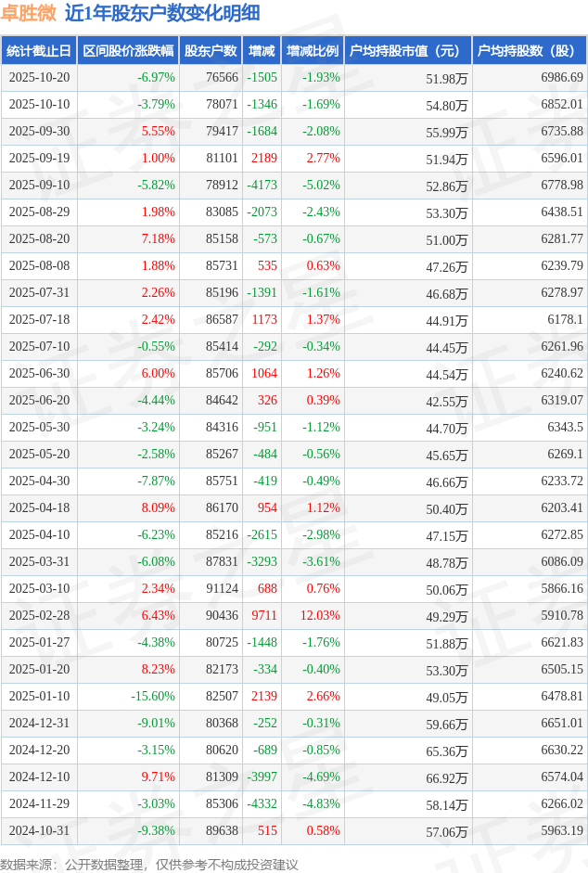Click the 2025-10-20 date cell
The image size is (588, 873).
(x=39, y=78)
